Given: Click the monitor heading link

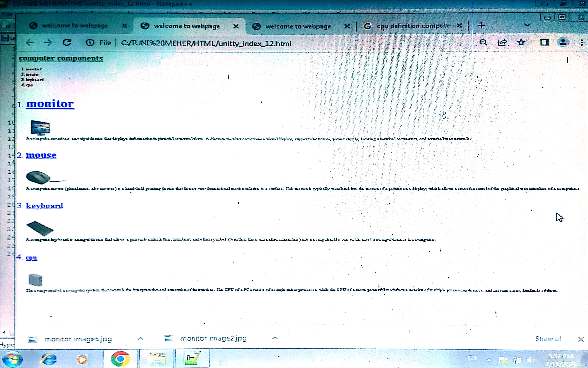Looking at the screenshot, I should click(50, 104).
